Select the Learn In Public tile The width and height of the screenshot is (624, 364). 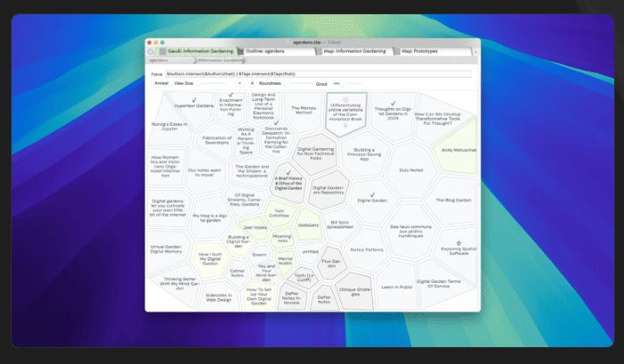(397, 286)
